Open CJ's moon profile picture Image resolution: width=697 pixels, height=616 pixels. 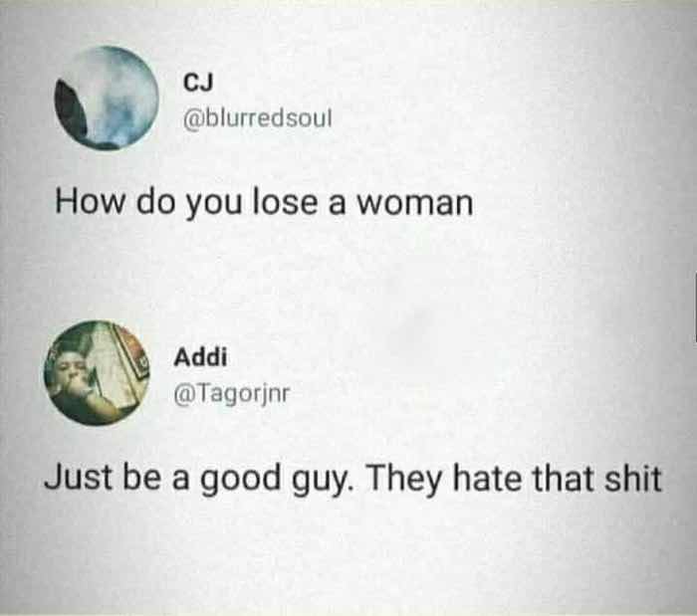click(x=107, y=98)
